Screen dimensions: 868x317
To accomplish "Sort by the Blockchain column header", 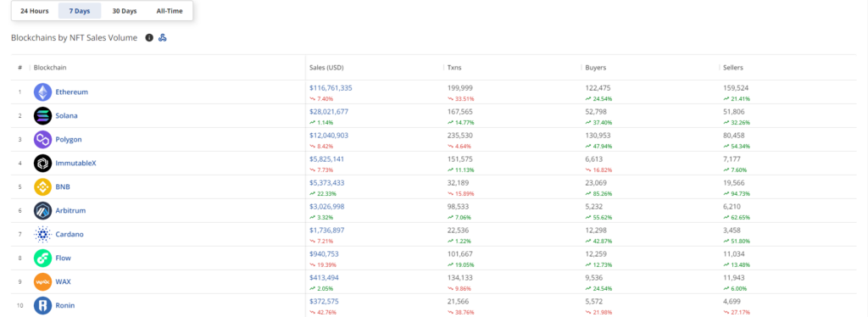I will (50, 68).
